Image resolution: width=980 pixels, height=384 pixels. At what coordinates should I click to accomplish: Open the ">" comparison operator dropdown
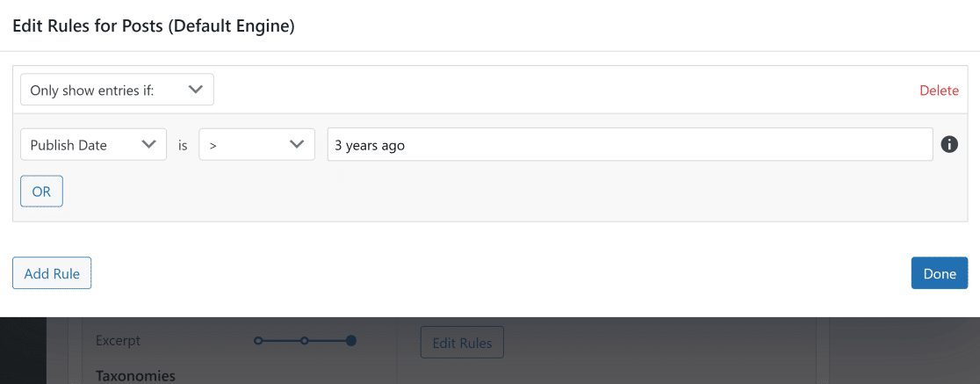[257, 144]
